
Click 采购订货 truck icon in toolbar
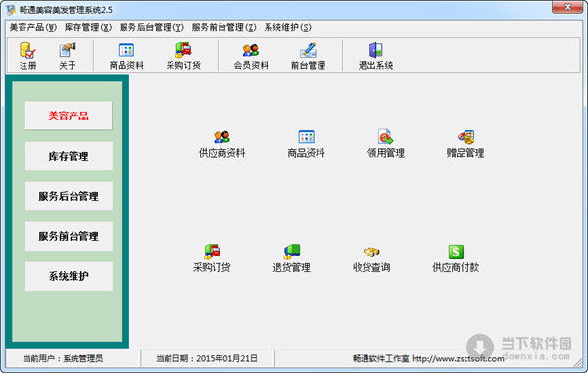tap(183, 56)
